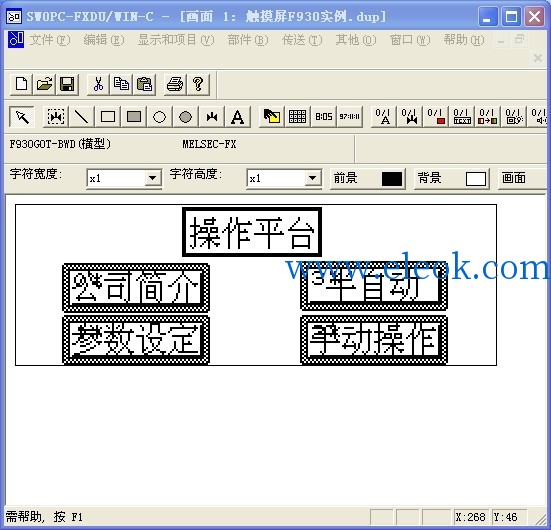Activate the arrow selection pointer tool
Viewport: 551px width, 530px height.
[22, 117]
